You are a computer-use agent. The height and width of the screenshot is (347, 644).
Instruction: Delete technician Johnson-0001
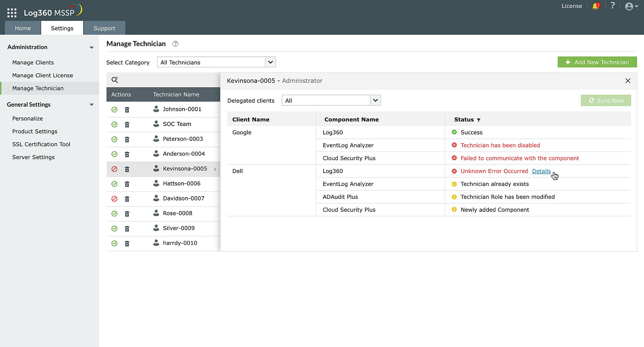(x=127, y=110)
